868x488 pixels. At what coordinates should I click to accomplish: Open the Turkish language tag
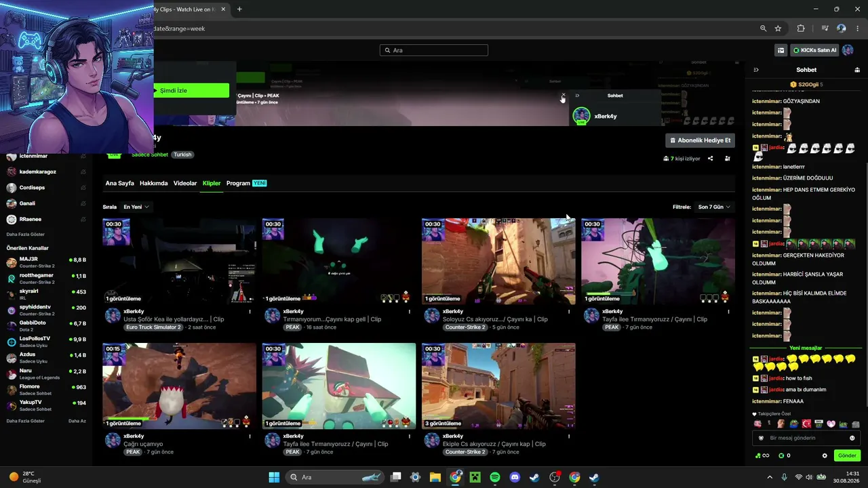[182, 155]
